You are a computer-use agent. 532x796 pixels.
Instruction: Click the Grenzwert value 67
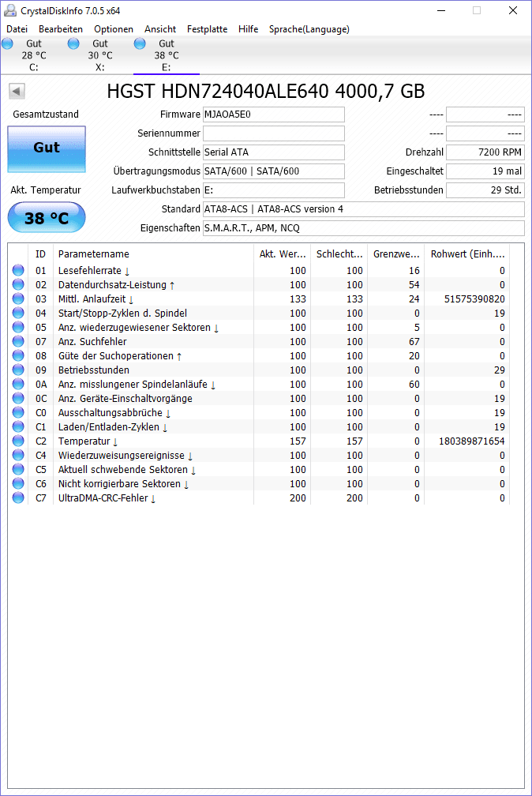tap(414, 342)
